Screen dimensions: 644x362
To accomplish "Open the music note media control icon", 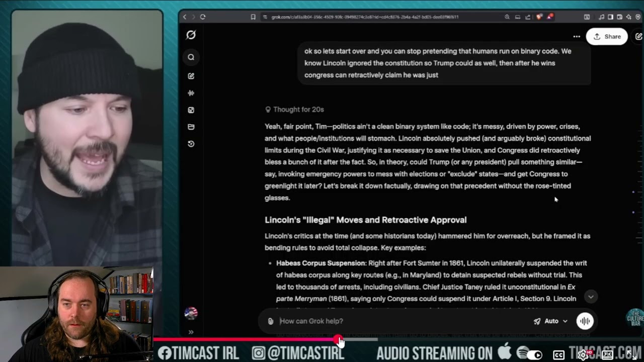I will (601, 17).
